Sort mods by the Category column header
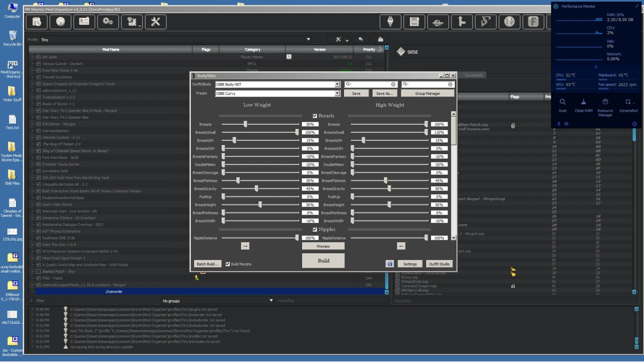This screenshot has width=644, height=362. click(x=252, y=49)
